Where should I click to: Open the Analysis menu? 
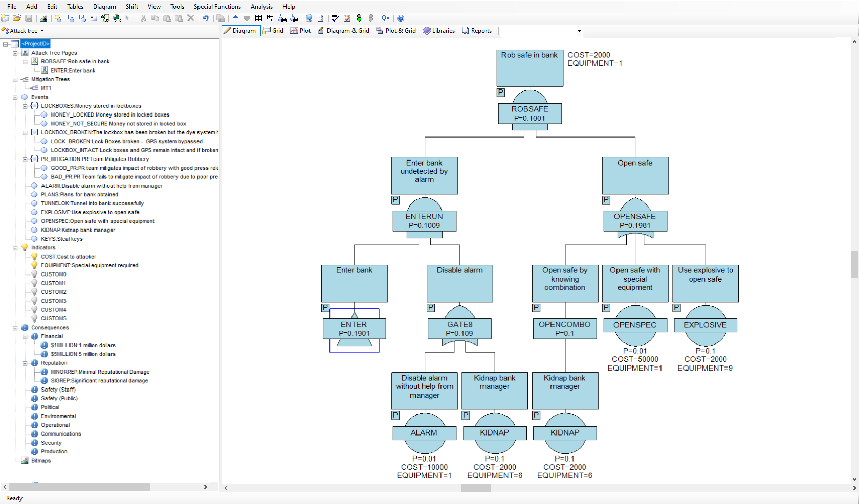pyautogui.click(x=261, y=7)
